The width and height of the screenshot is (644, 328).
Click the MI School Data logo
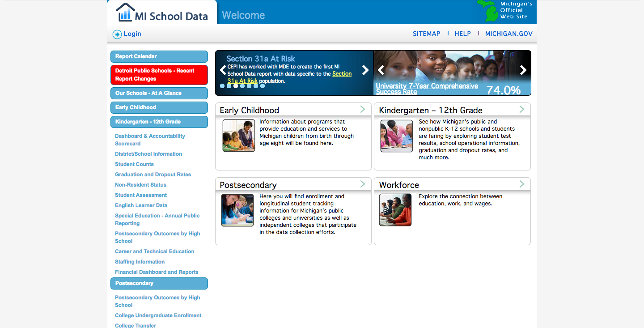click(x=162, y=13)
